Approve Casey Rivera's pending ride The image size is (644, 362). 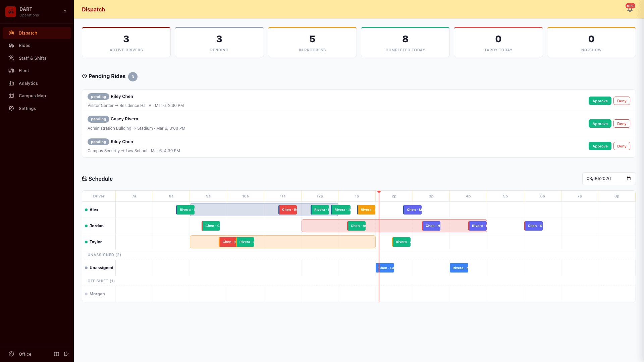(600, 123)
